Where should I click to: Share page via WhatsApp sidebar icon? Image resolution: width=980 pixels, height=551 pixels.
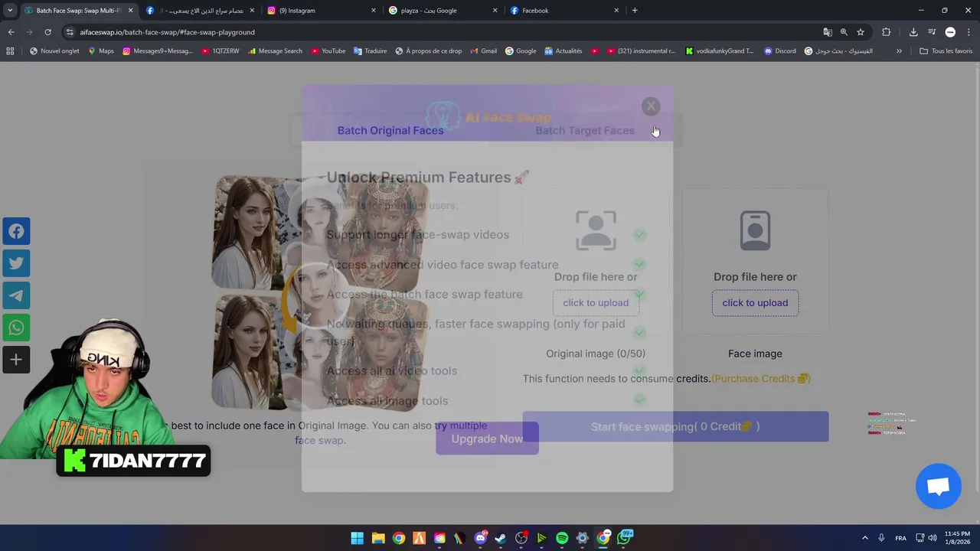click(16, 328)
